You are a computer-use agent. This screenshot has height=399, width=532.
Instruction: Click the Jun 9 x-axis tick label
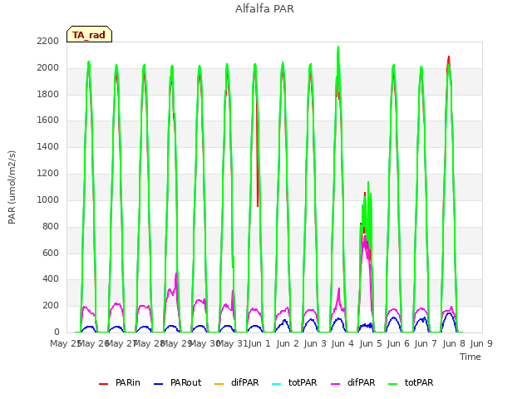click(x=481, y=343)
